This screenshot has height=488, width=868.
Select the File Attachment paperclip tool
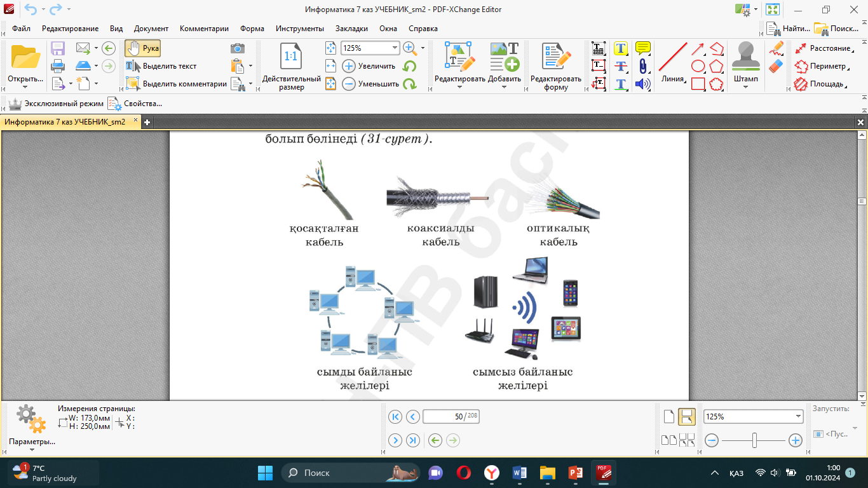(x=643, y=66)
